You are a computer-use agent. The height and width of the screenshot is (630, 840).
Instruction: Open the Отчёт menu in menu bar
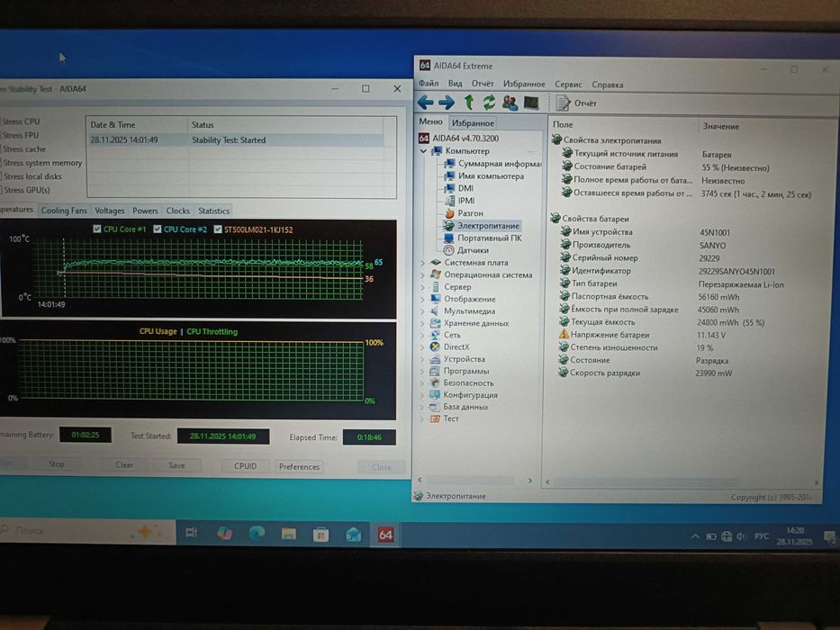click(483, 84)
